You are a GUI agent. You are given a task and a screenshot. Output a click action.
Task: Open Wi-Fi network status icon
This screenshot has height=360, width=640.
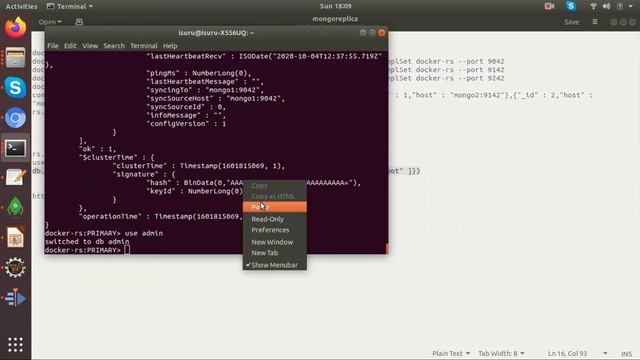click(593, 6)
